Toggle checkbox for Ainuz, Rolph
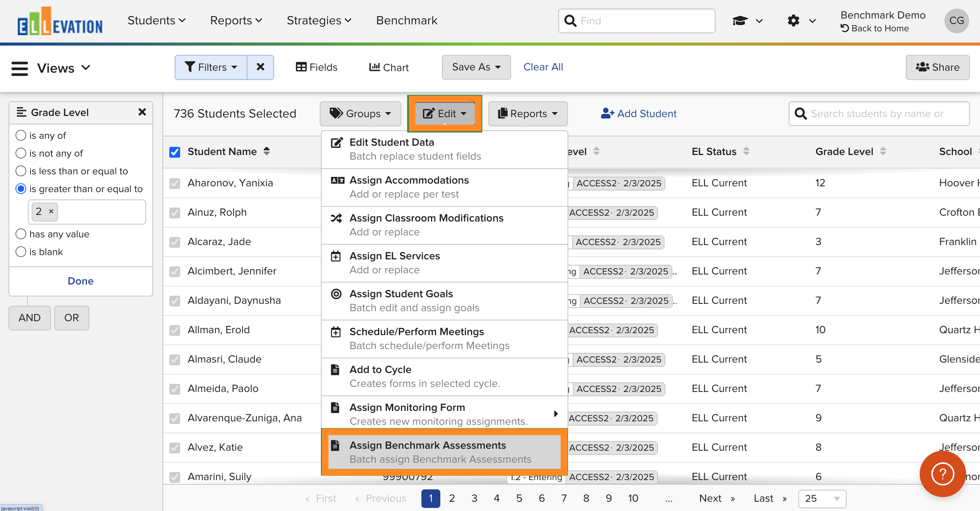 coord(175,213)
